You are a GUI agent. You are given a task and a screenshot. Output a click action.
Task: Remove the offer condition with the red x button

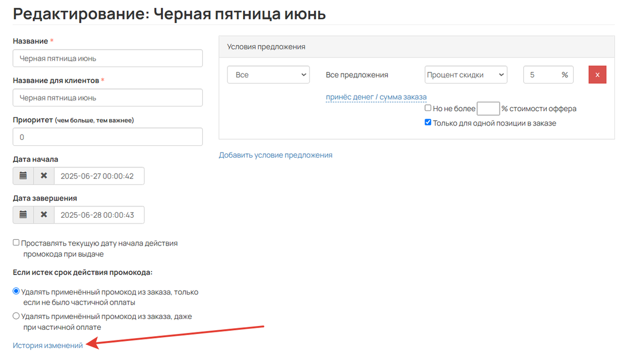click(x=597, y=75)
